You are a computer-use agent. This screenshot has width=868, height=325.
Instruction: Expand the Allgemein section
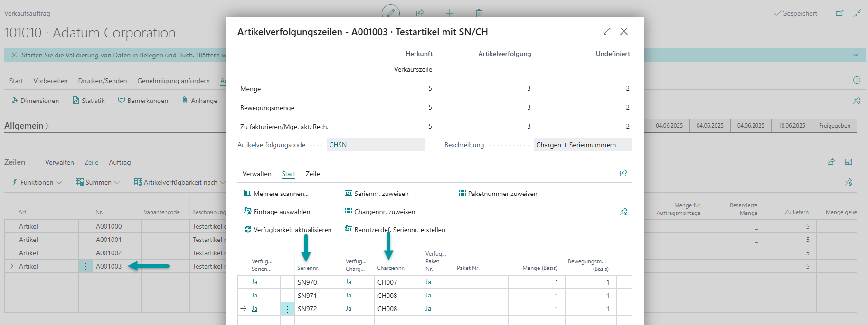coord(27,126)
